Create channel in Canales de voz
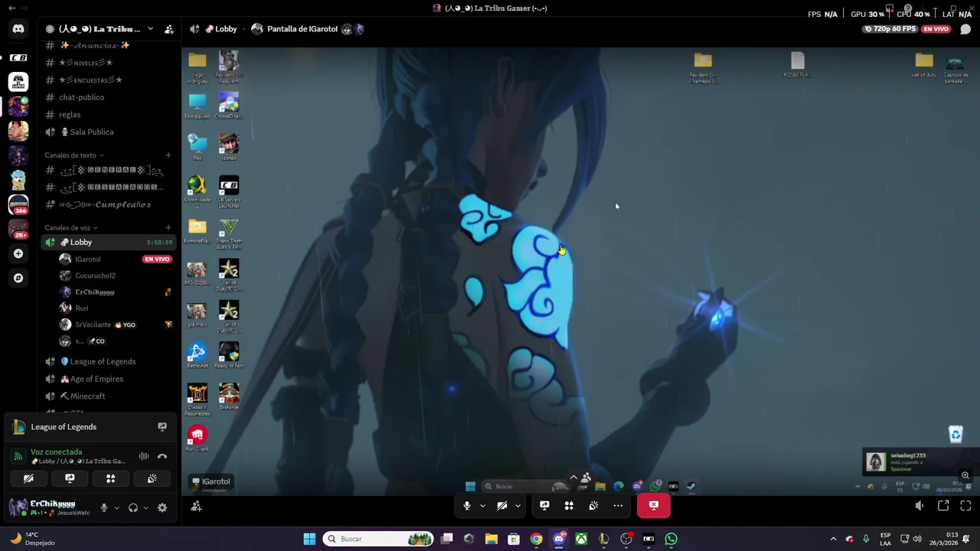Screen dimensions: 980x551 pyautogui.click(x=168, y=227)
